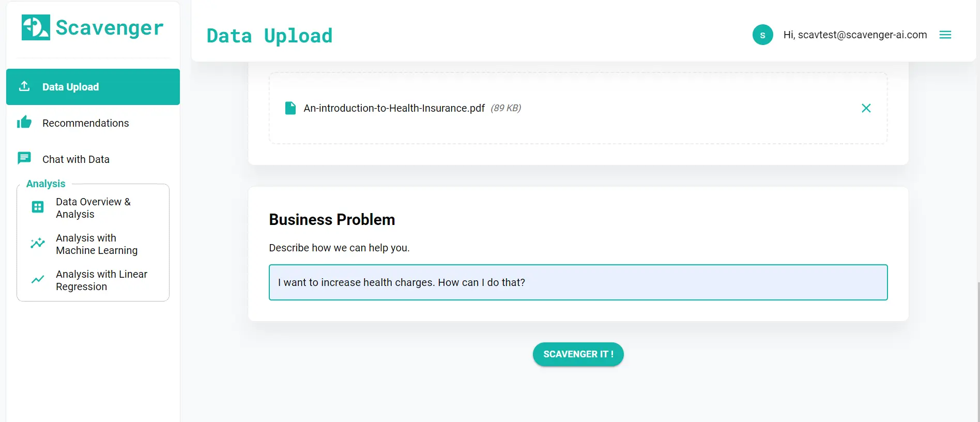Open Analysis with Machine Learning
The width and height of the screenshot is (980, 422).
click(x=97, y=244)
